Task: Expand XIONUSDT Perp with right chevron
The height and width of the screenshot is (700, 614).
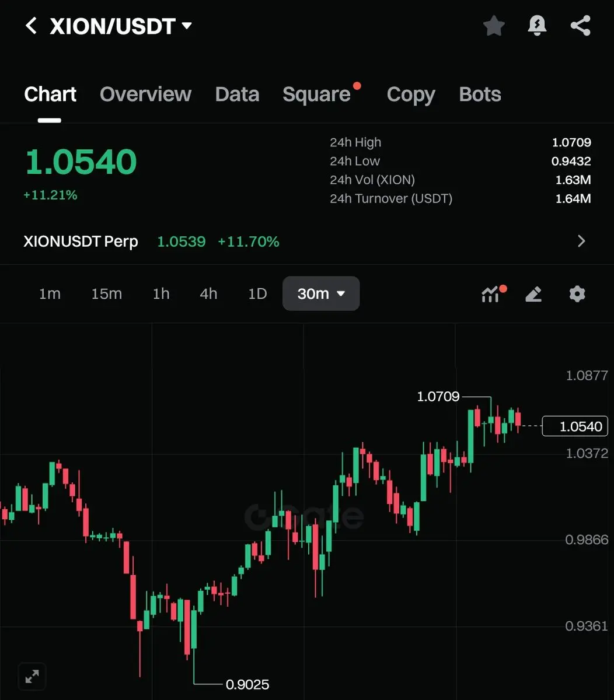Action: 581,241
